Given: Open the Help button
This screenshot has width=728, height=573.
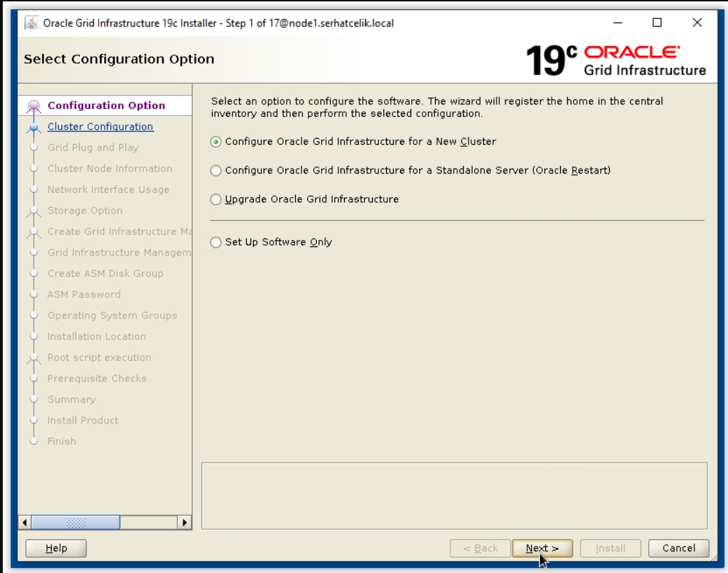Looking at the screenshot, I should point(56,548).
